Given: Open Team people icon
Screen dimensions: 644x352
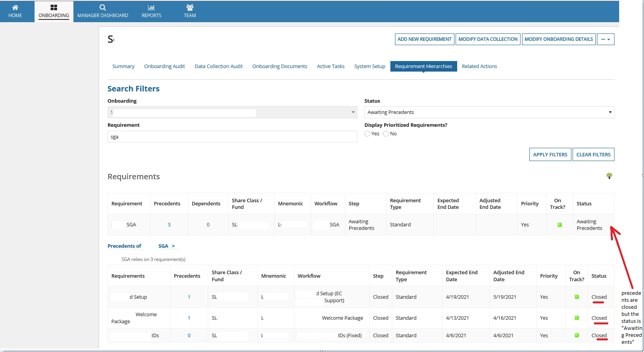Looking at the screenshot, I should click(190, 7).
